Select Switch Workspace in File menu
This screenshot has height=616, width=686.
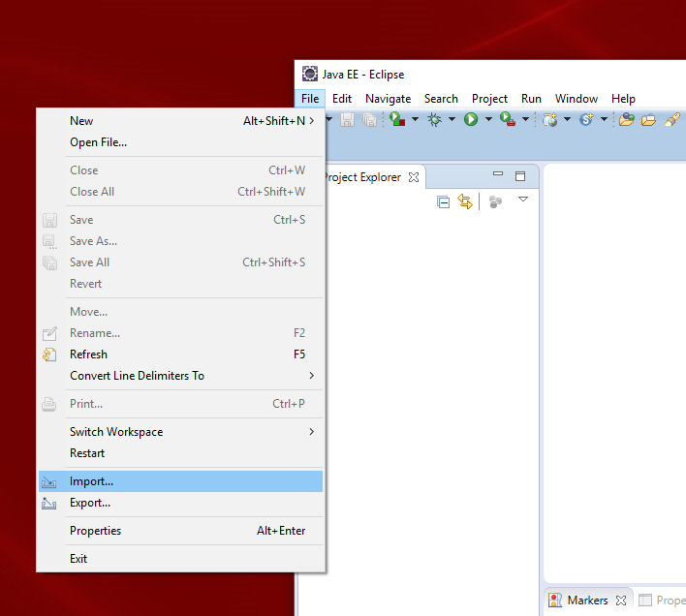(x=116, y=432)
